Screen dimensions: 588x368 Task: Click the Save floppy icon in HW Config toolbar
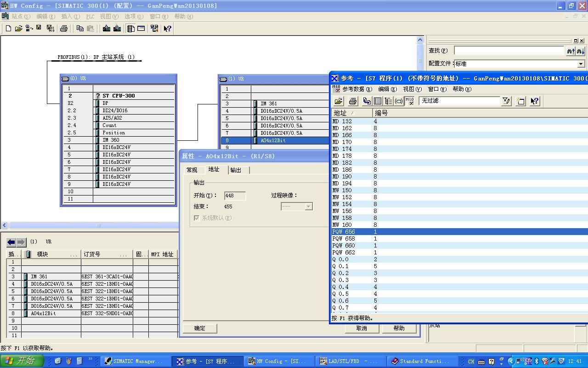click(x=39, y=28)
